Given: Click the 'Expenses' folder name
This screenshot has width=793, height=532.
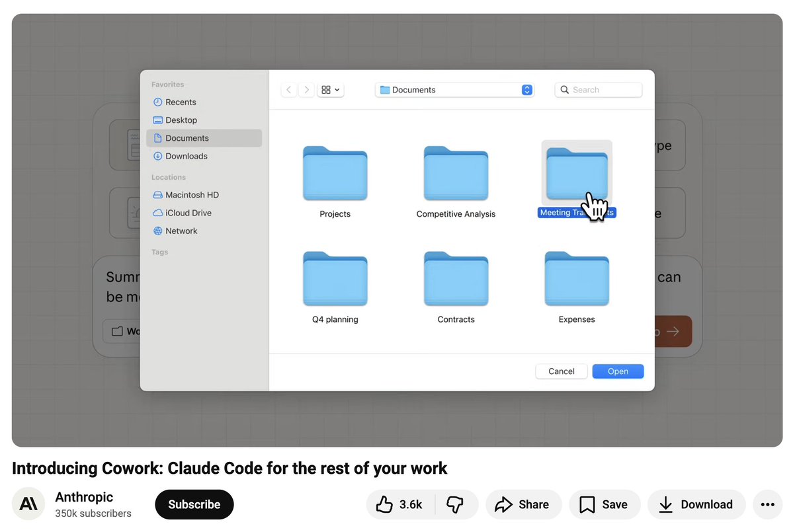Looking at the screenshot, I should (577, 319).
